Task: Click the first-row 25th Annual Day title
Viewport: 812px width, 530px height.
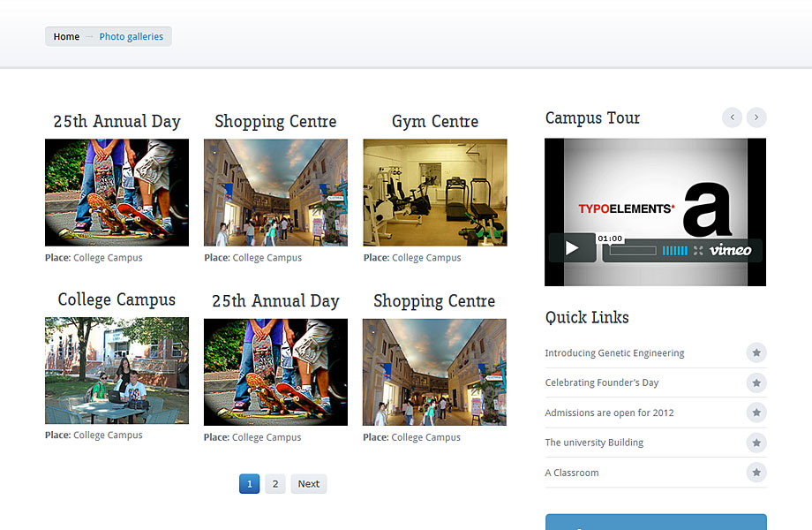Action: (117, 122)
